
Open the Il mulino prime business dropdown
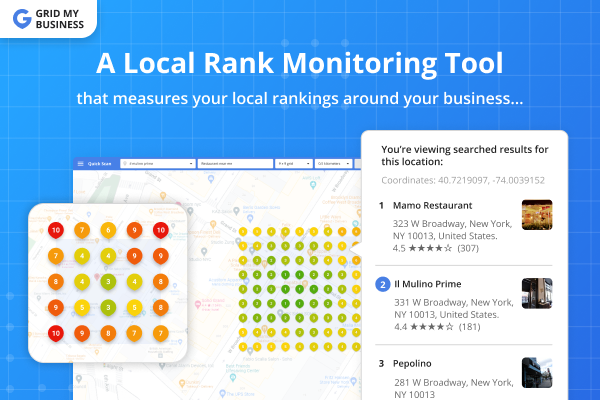pos(158,164)
